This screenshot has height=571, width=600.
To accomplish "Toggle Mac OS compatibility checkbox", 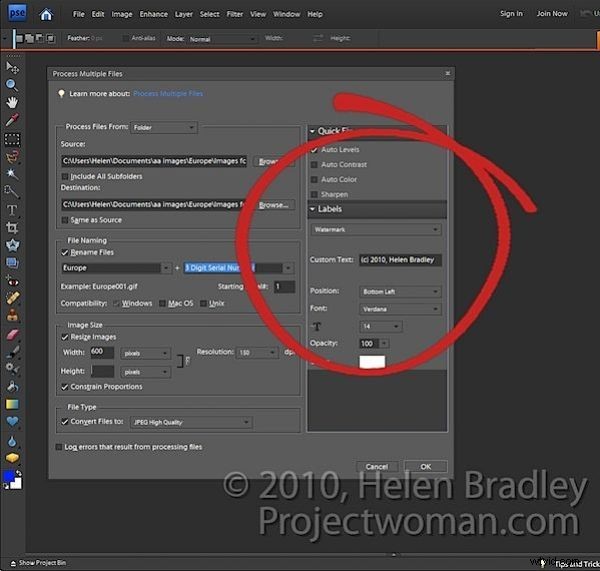I will coord(162,303).
